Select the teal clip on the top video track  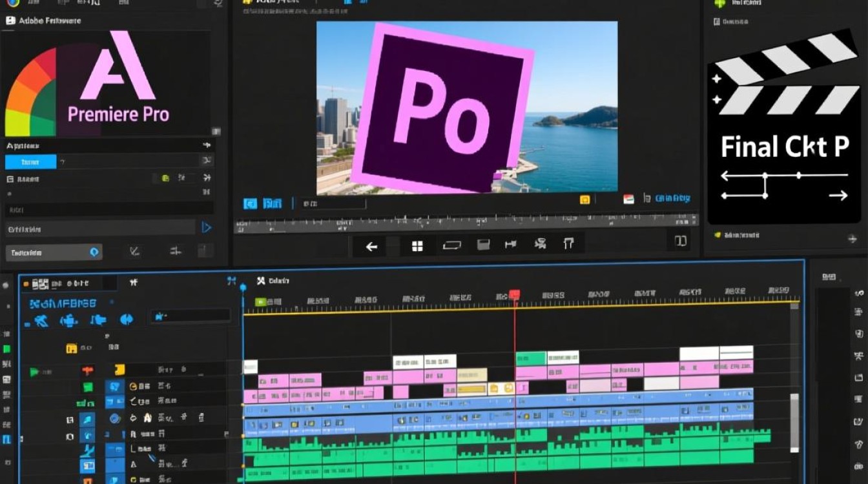(531, 359)
